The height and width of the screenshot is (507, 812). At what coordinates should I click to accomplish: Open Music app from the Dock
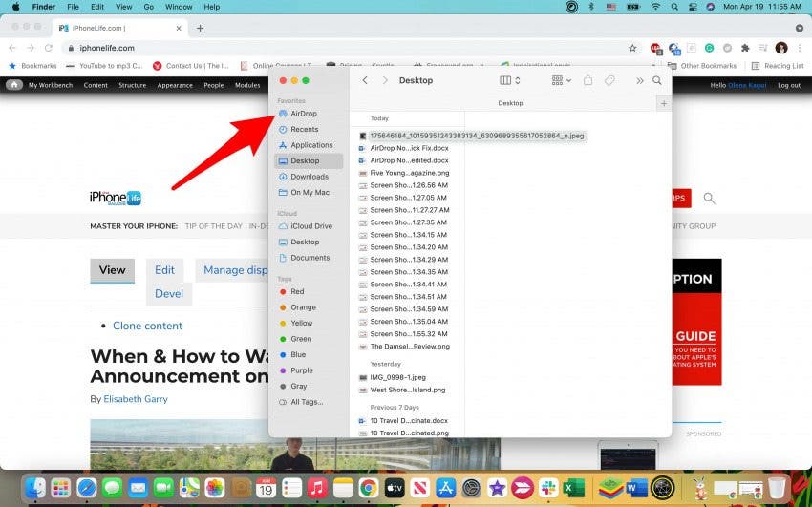coord(318,488)
